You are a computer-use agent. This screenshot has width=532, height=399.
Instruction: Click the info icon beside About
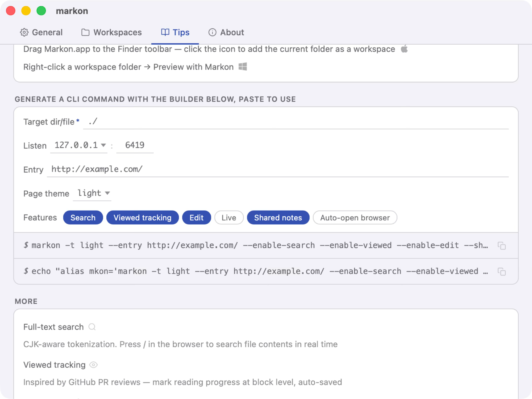tap(212, 32)
